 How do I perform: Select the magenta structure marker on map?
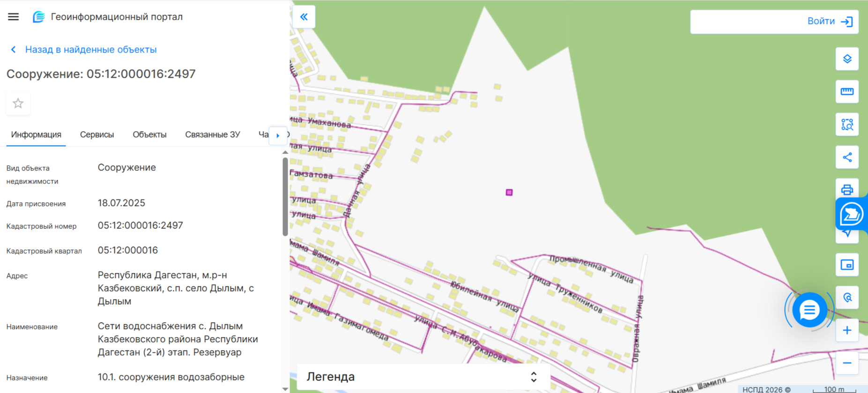click(x=509, y=192)
